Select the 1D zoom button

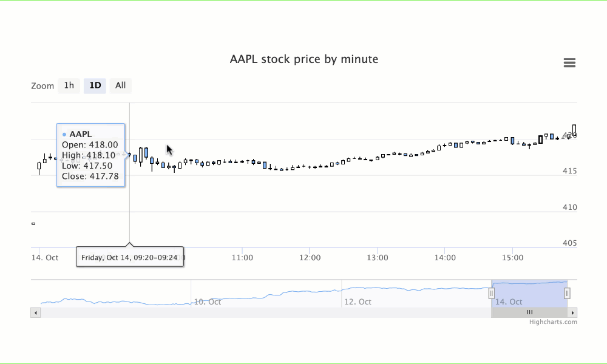point(95,86)
